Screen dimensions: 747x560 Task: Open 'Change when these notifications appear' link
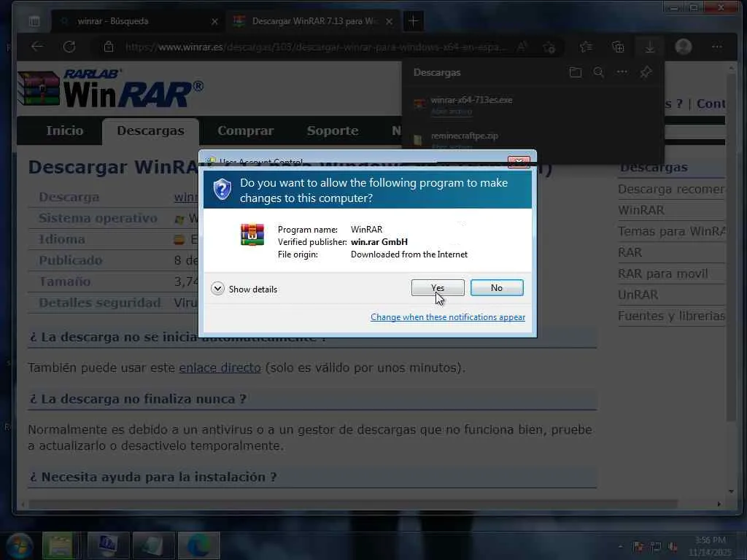coord(448,317)
